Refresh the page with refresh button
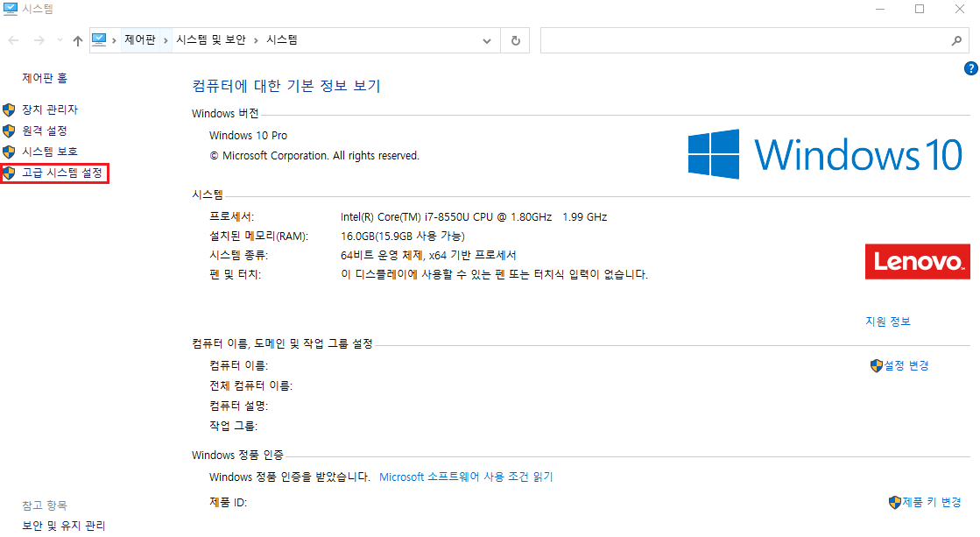Viewport: 980px width, 537px height. click(x=516, y=40)
